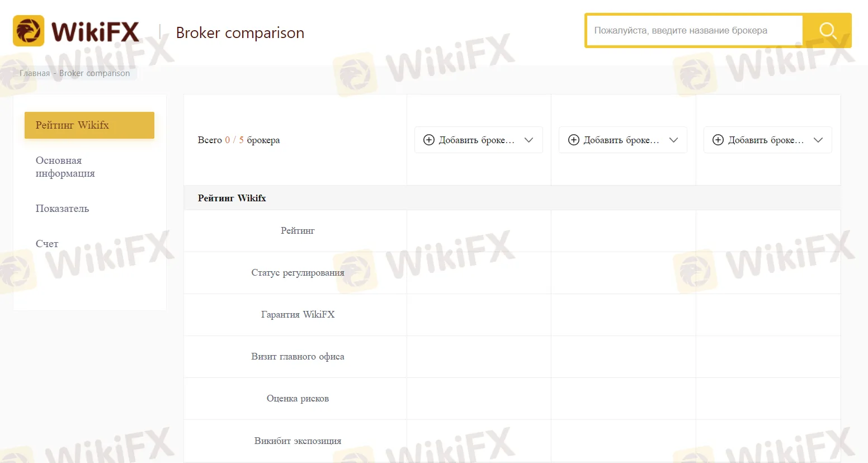Click Broker comparison page title
Image resolution: width=868 pixels, height=463 pixels.
(x=240, y=33)
